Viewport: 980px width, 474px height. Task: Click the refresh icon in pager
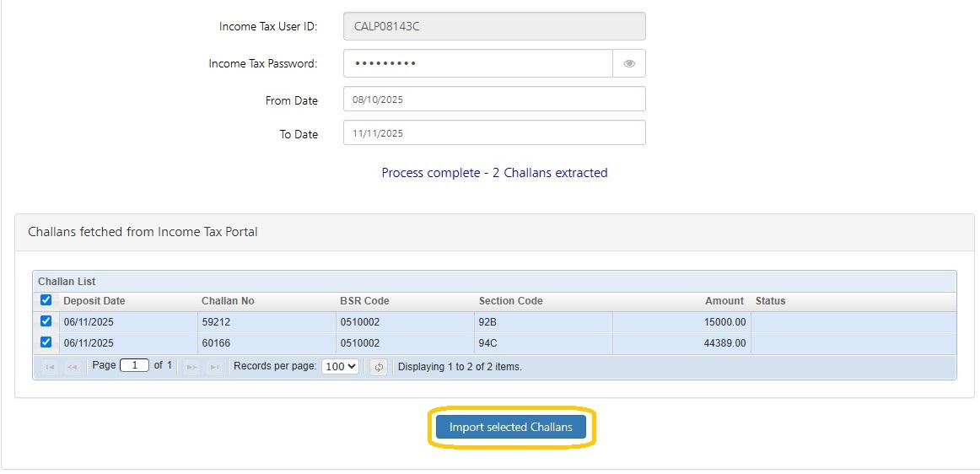point(379,367)
